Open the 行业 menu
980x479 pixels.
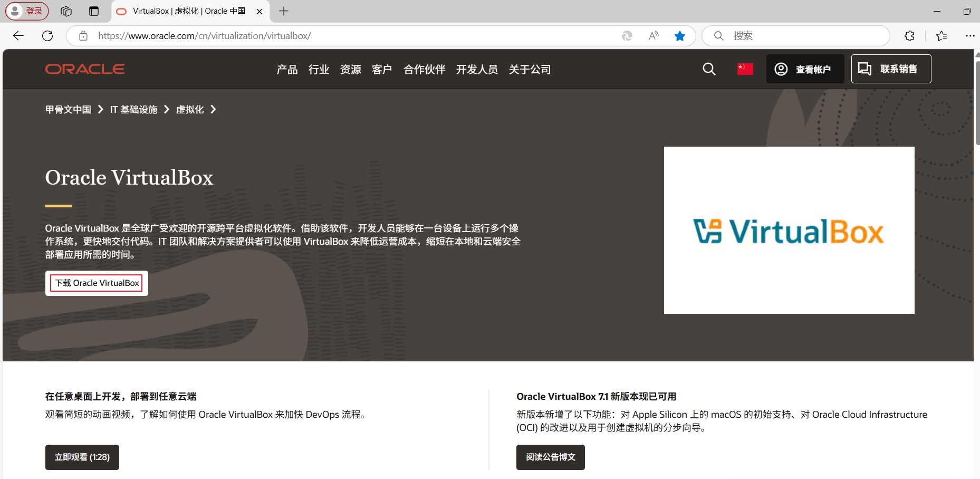point(319,69)
